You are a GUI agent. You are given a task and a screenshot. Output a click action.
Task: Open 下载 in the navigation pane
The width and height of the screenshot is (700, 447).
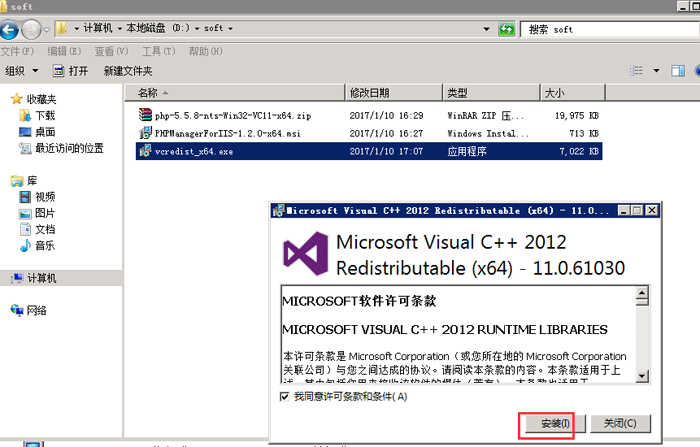(38, 116)
